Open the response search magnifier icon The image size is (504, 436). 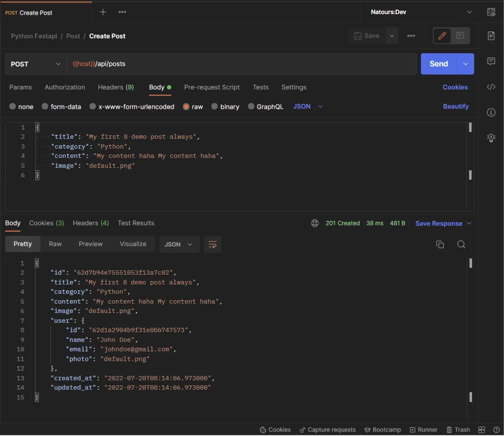(x=461, y=244)
